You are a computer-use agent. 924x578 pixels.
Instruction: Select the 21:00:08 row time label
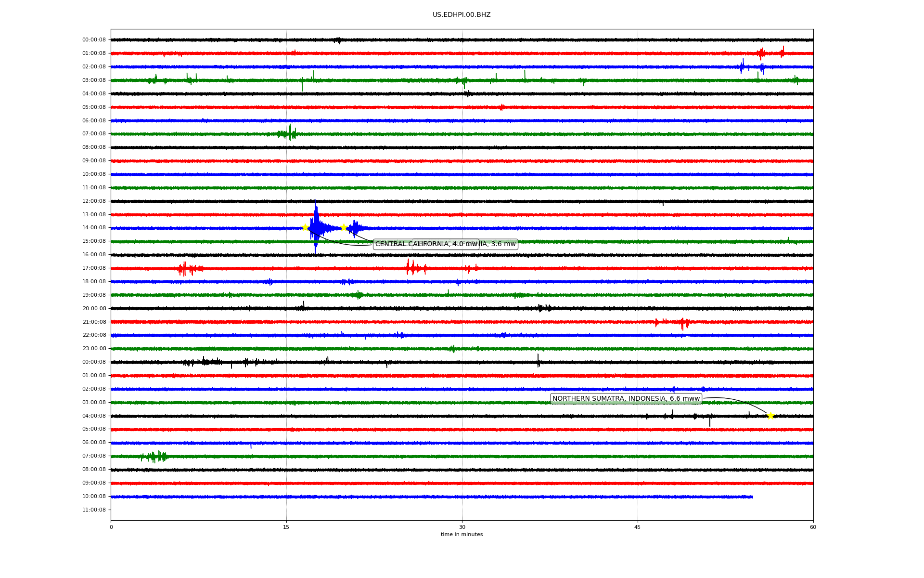94,322
